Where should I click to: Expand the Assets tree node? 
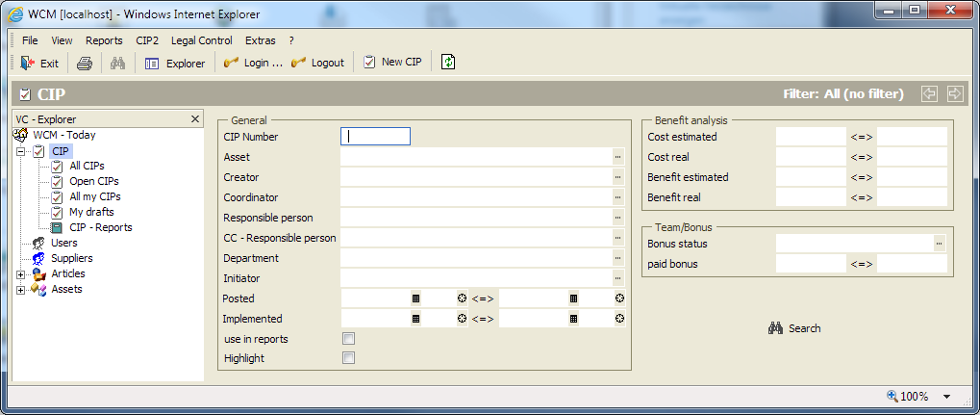[21, 290]
